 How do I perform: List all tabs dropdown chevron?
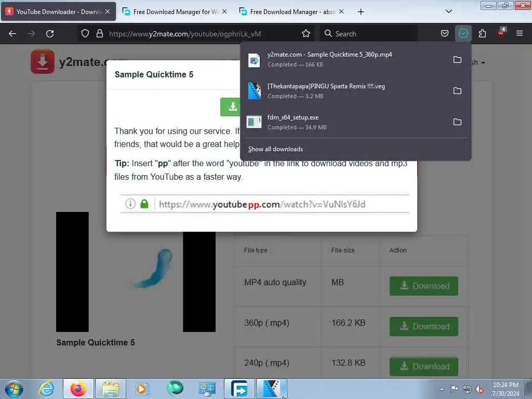[x=448, y=11]
